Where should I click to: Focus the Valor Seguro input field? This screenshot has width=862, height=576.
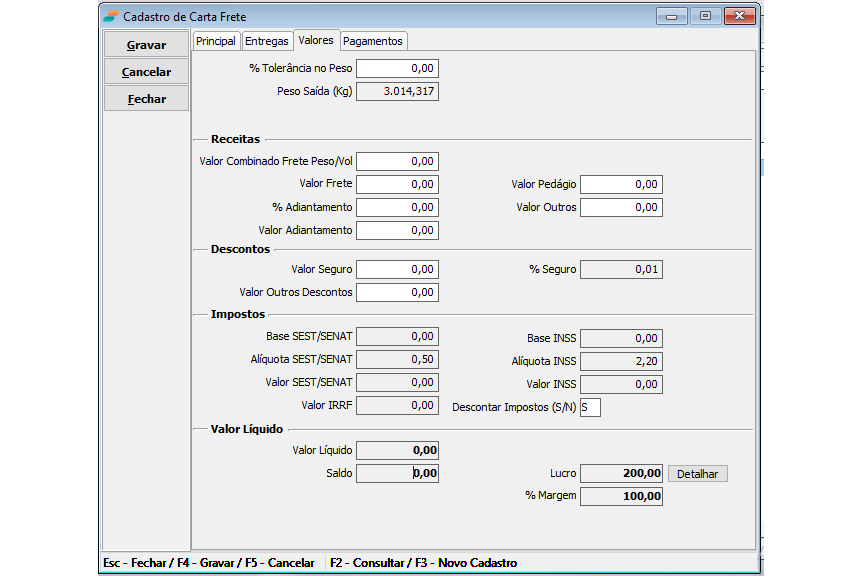coord(397,270)
